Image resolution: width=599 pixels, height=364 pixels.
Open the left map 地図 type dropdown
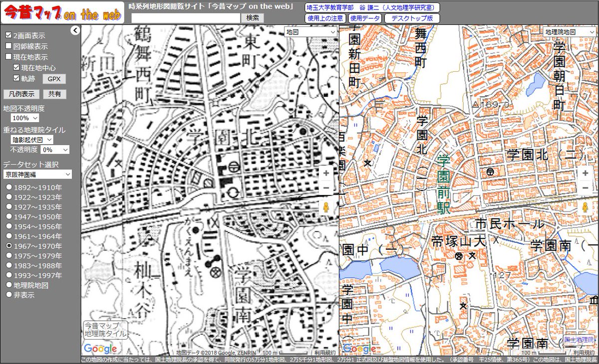310,31
